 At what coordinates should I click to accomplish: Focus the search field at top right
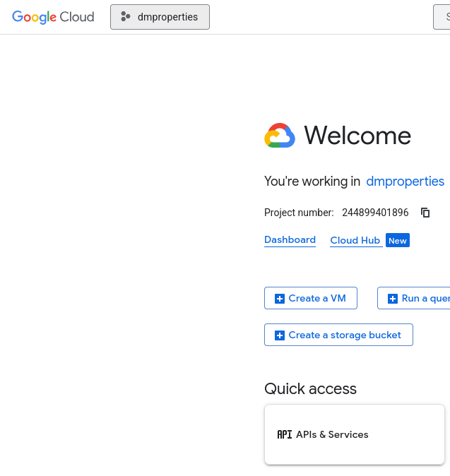(442, 17)
